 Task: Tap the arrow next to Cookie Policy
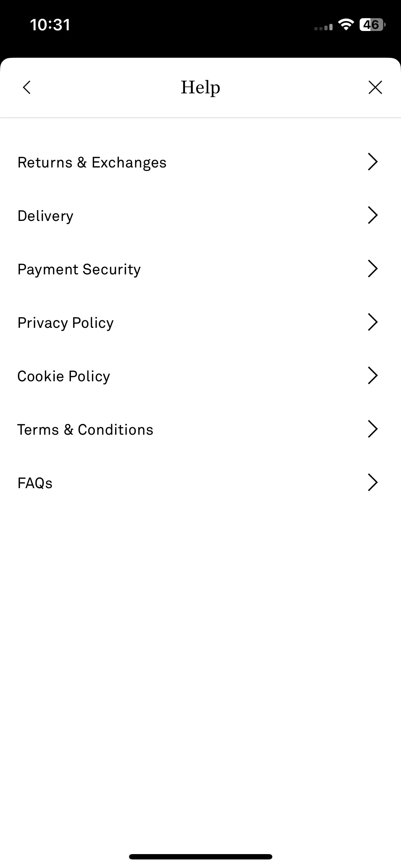[372, 376]
